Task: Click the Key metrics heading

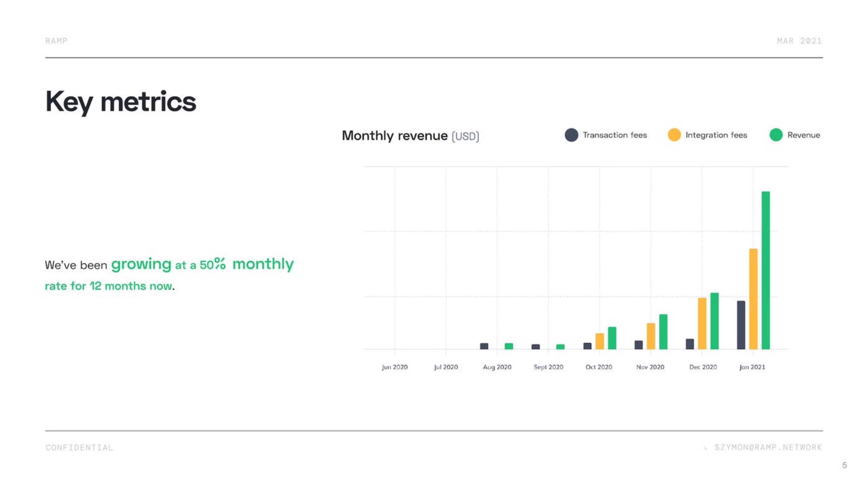Action: click(121, 102)
